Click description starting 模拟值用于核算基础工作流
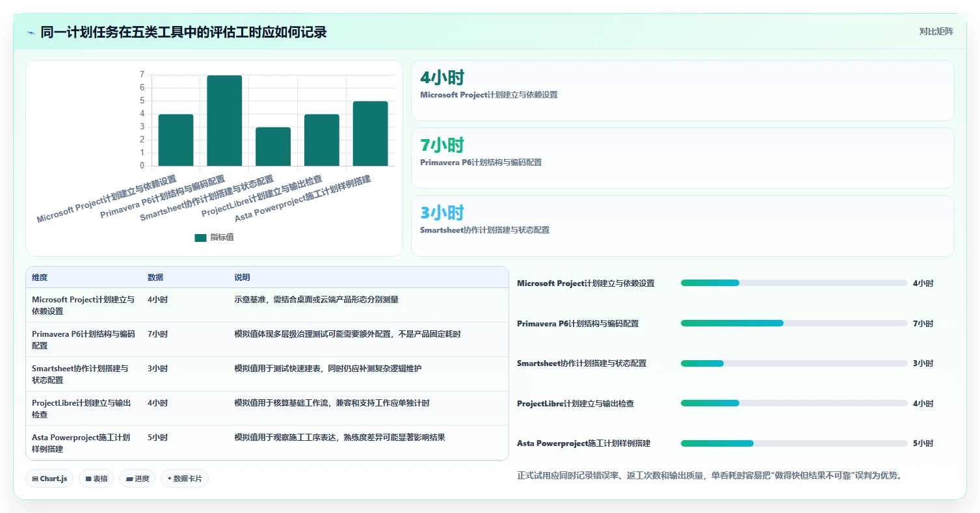The image size is (980, 513). pyautogui.click(x=332, y=403)
